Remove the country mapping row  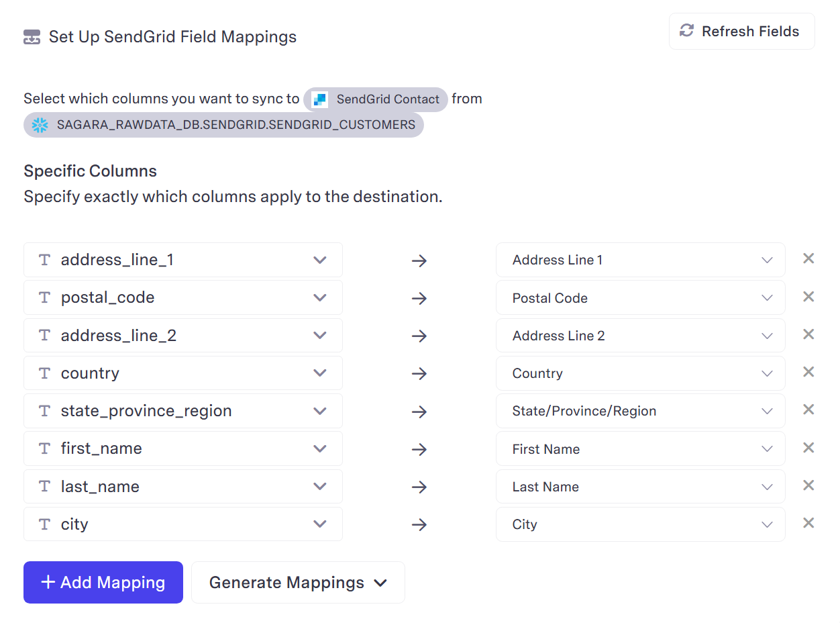(808, 372)
